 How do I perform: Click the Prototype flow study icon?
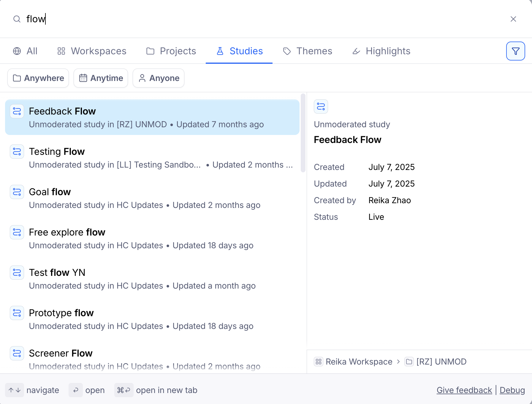tap(17, 313)
